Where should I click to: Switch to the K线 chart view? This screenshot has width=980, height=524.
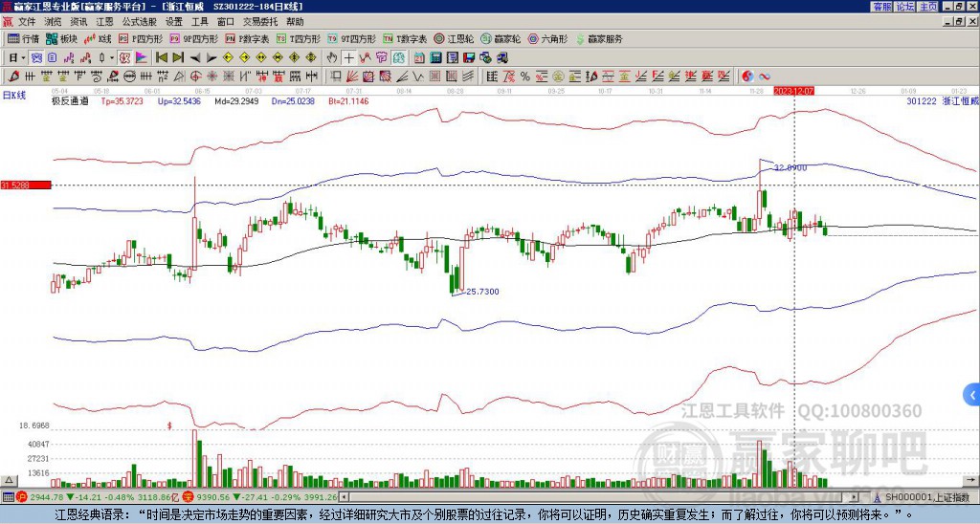(98, 38)
